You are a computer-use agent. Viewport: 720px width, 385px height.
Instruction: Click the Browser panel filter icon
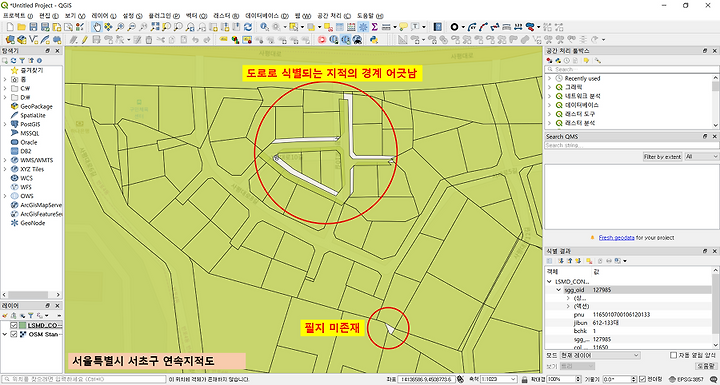click(22, 61)
